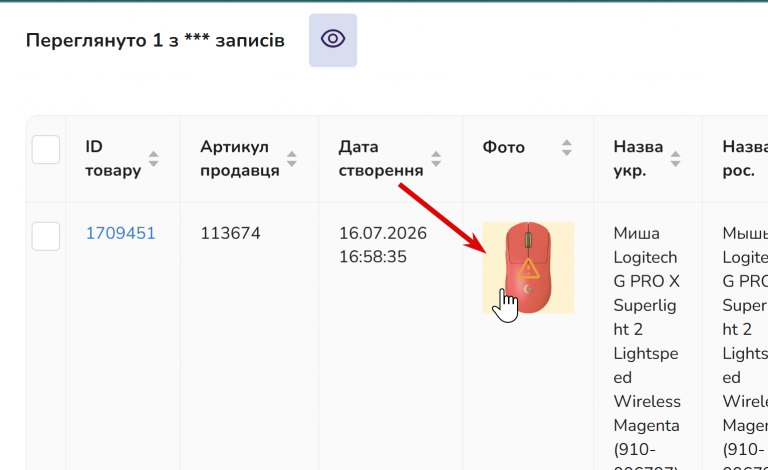
Task: Click the Артикул продавця header text
Action: (240, 159)
